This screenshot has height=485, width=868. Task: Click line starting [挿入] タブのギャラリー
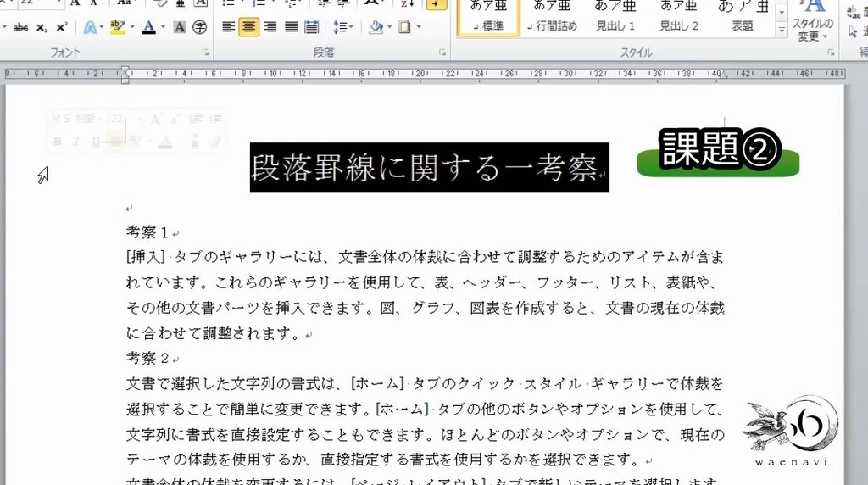click(x=426, y=257)
